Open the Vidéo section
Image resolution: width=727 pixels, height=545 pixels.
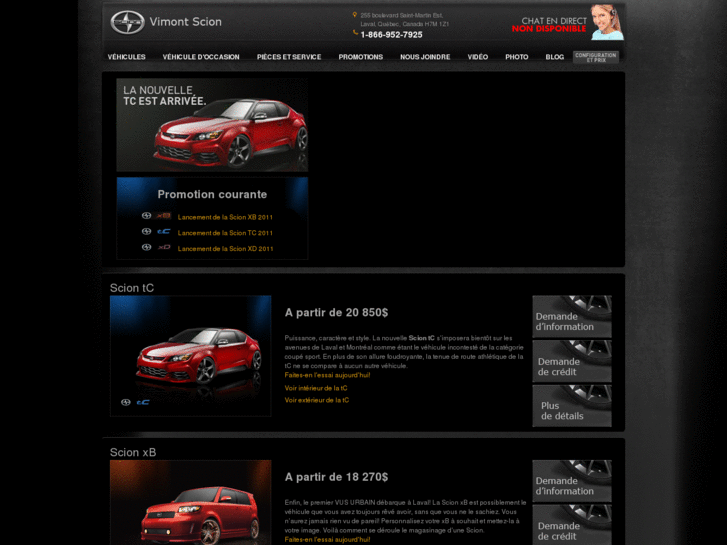pos(478,57)
